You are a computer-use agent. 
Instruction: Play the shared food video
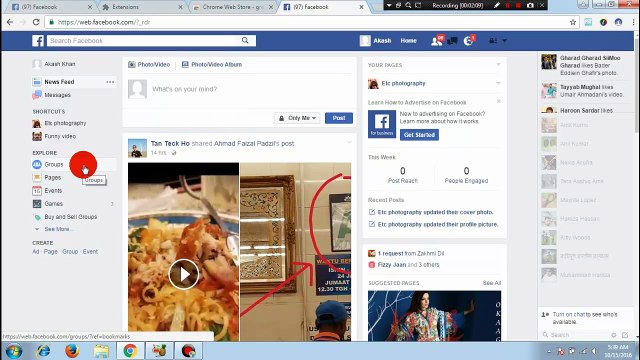(x=184, y=274)
